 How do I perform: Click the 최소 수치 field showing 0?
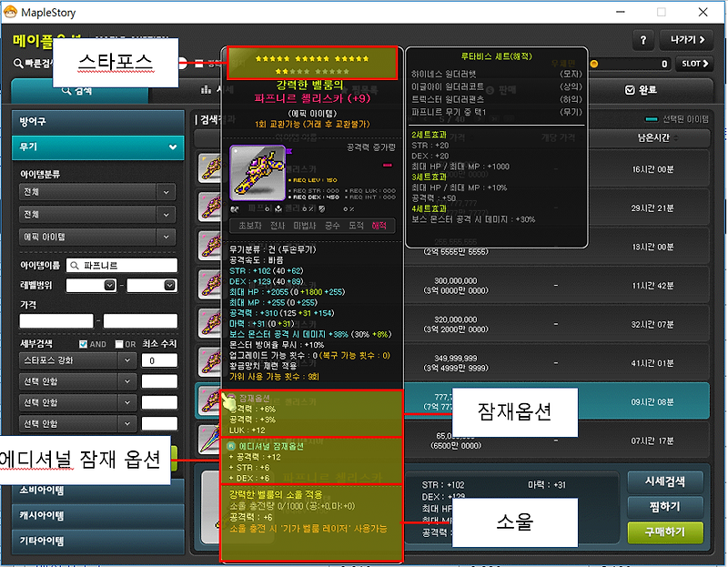159,360
